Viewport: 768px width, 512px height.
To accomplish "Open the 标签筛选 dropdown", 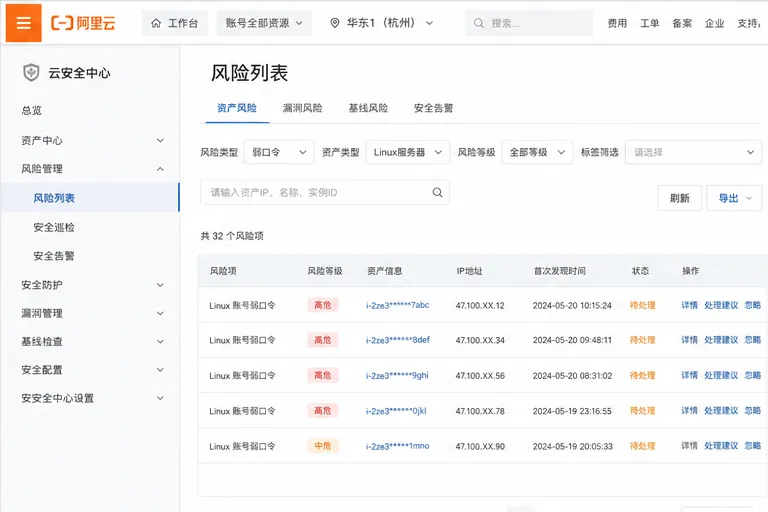I will 693,152.
